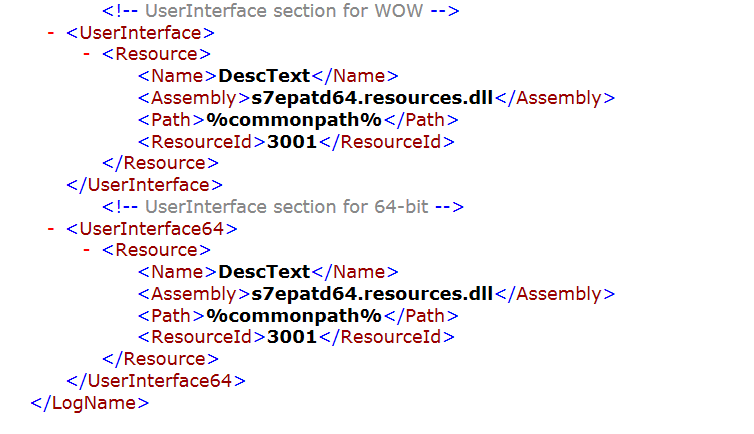Viewport: 754px width, 434px height.
Task: Collapse the Resource node inside UserInterface64
Action: click(x=87, y=250)
